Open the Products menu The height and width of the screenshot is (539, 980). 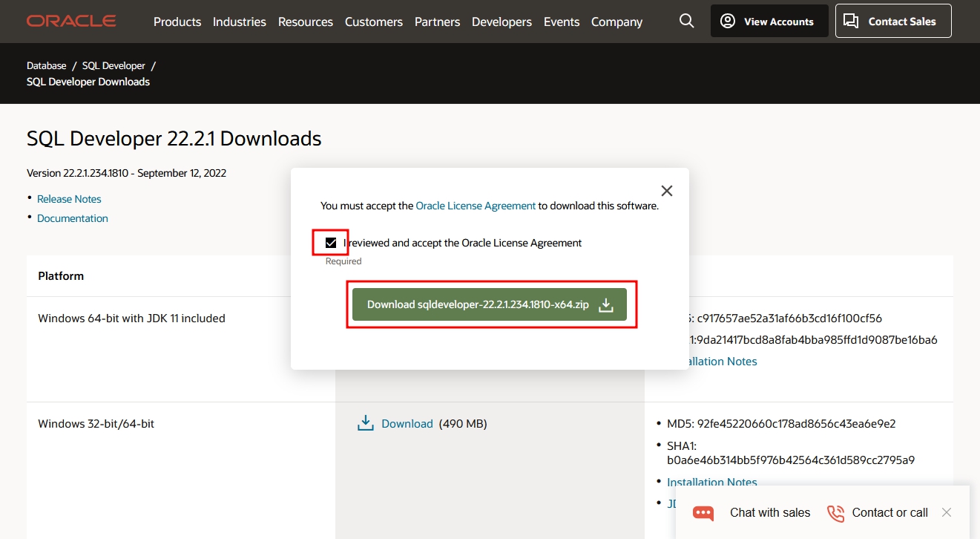click(x=177, y=22)
